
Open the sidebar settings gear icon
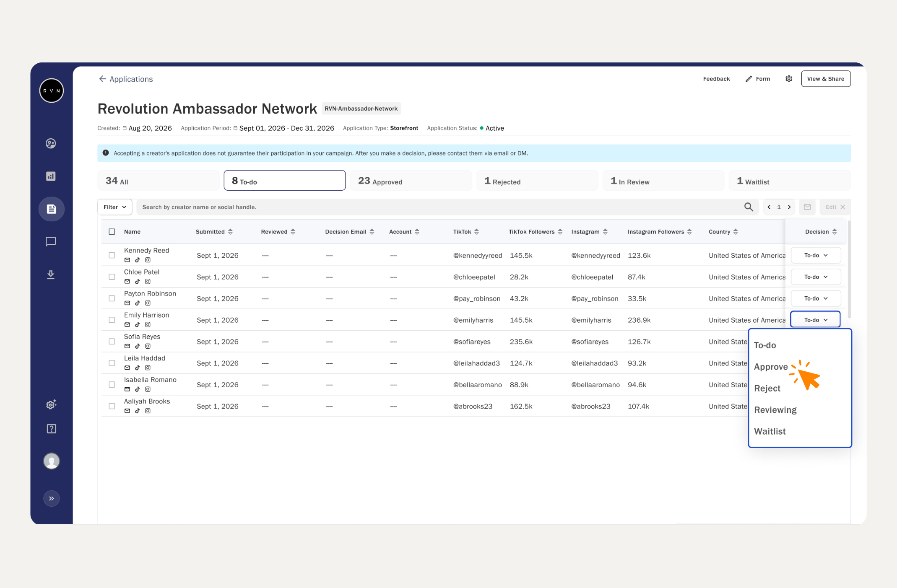[51, 404]
